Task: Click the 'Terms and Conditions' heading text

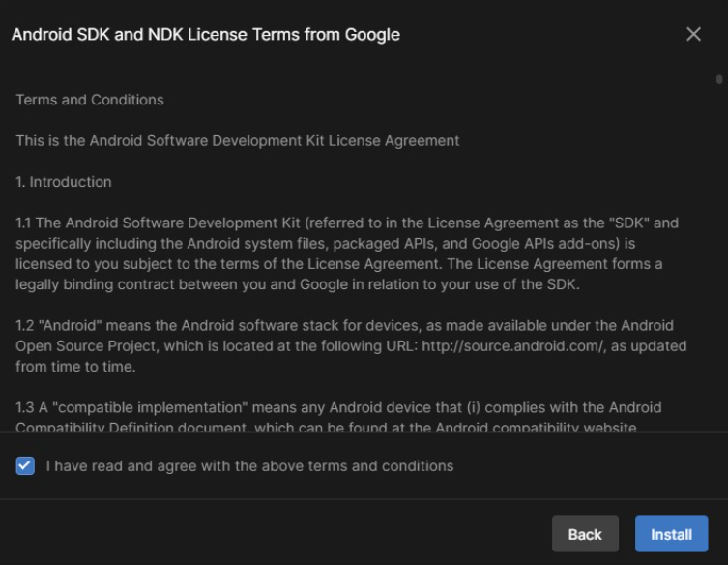Action: click(90, 100)
